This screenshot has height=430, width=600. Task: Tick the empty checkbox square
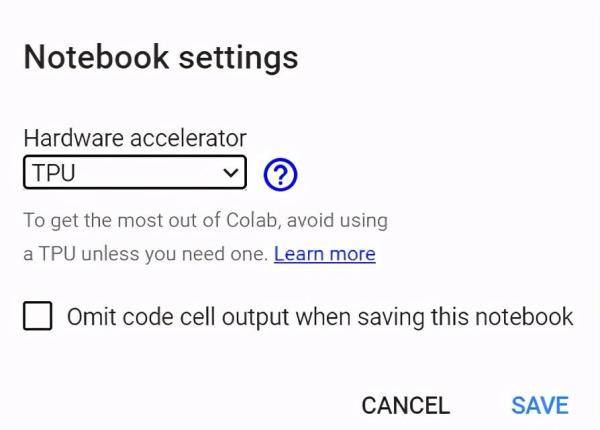click(38, 316)
